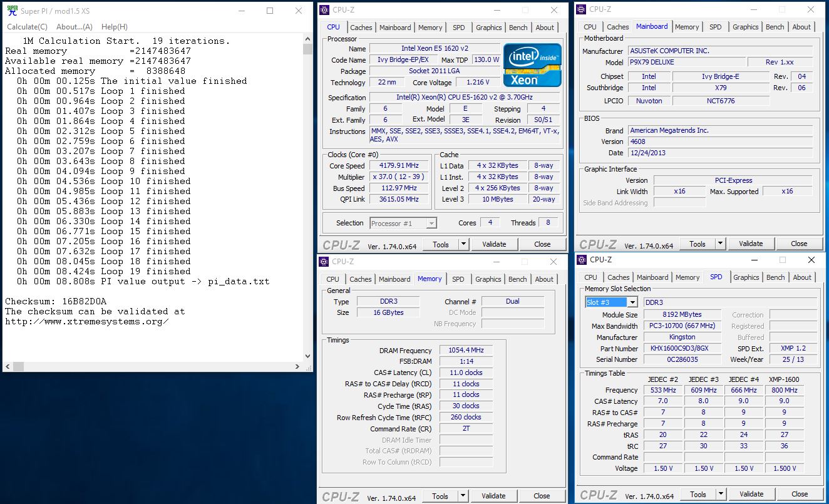Expand Tools dropdown arrow in Memory window
The width and height of the screenshot is (829, 504).
click(x=463, y=496)
